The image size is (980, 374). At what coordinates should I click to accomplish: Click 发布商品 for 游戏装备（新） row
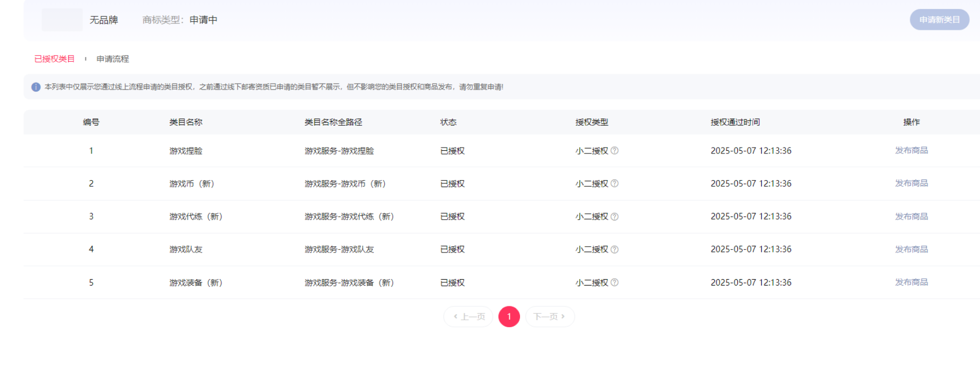911,282
